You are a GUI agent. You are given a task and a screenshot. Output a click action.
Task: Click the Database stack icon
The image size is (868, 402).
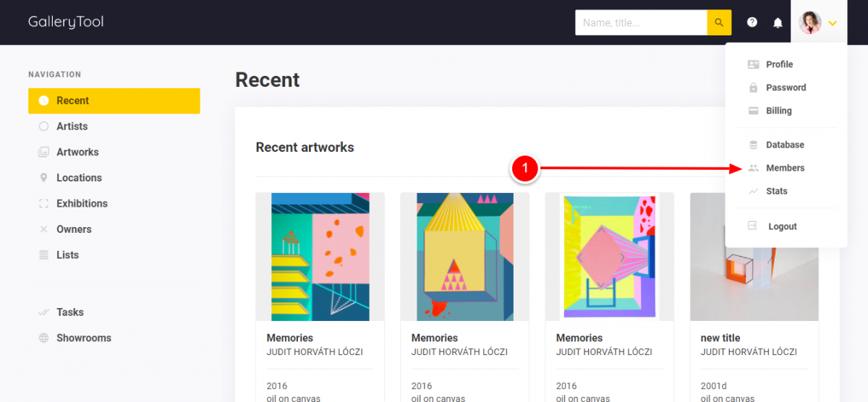(753, 145)
